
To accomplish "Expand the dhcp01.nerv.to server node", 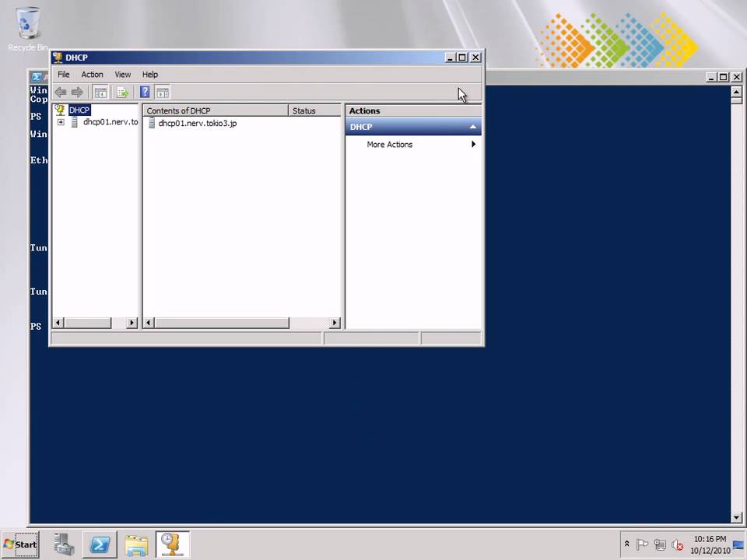I will click(61, 122).
